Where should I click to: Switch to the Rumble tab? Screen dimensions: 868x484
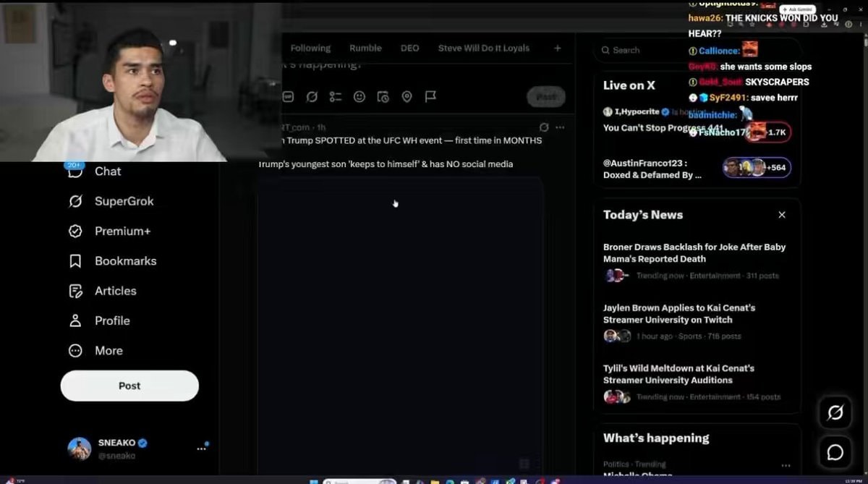click(365, 48)
